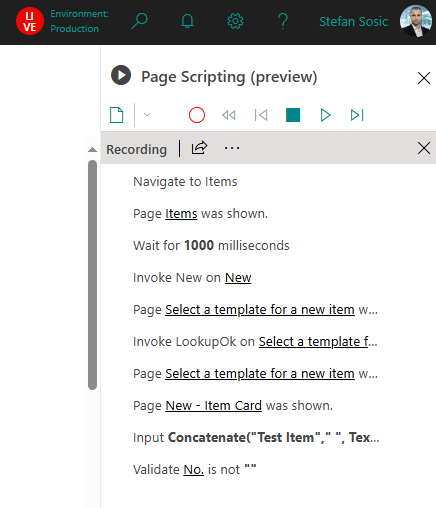
Task: Click the vertical scrollbar thumb
Action: 92,275
